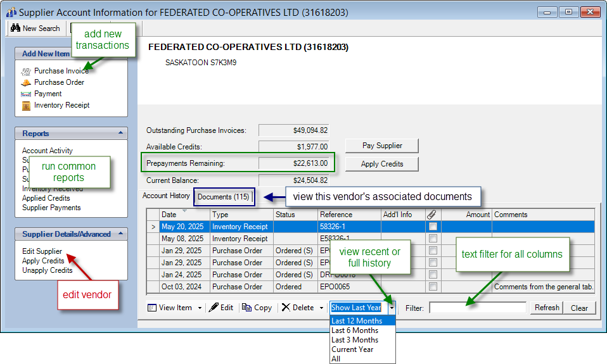
Task: Click the View Item toolbar icon
Action: click(152, 308)
